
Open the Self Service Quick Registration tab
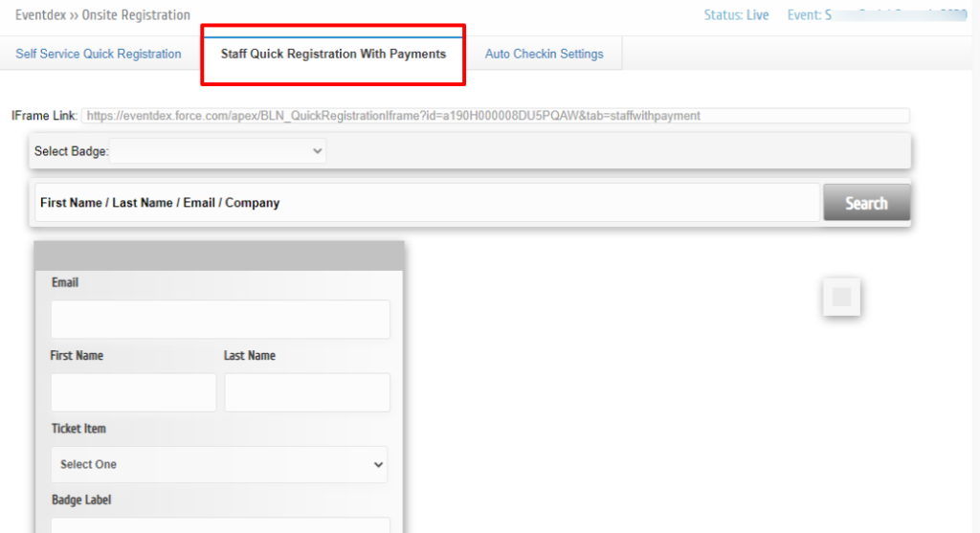[99, 54]
